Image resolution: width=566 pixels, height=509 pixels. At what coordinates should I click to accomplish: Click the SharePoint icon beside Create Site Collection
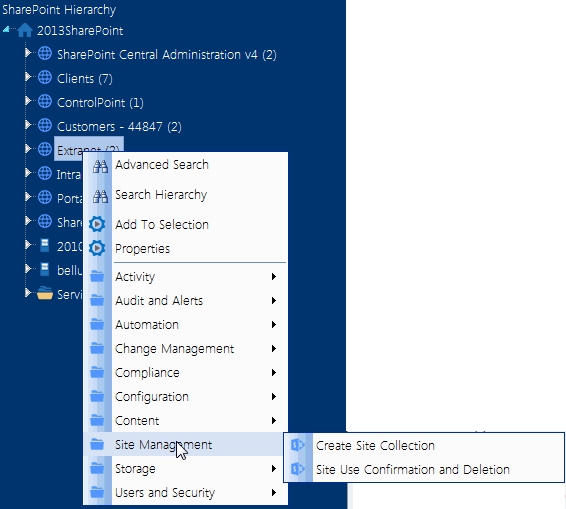pos(298,445)
